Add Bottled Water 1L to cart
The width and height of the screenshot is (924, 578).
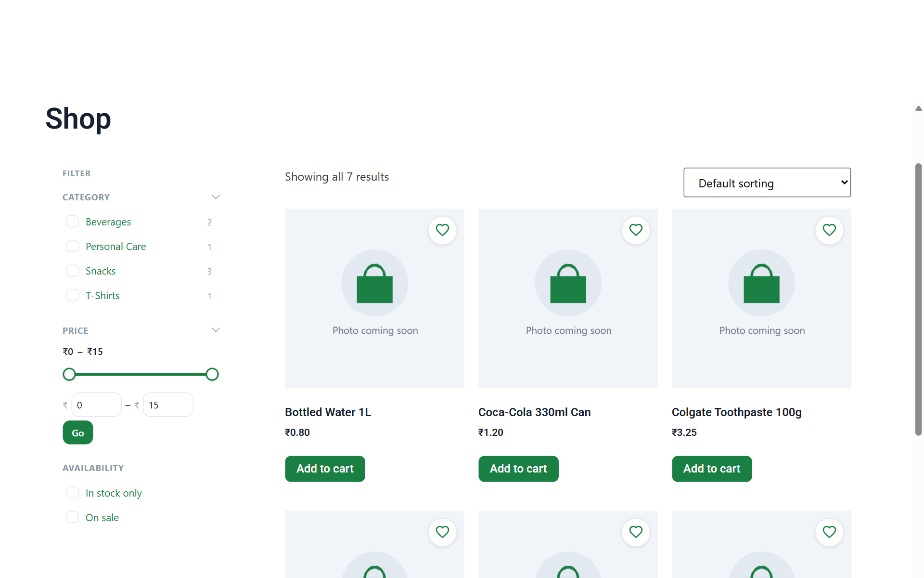click(x=325, y=469)
